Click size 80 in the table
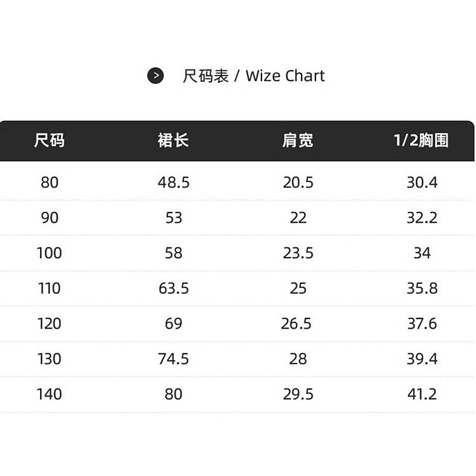The height and width of the screenshot is (476, 476). pos(50,182)
